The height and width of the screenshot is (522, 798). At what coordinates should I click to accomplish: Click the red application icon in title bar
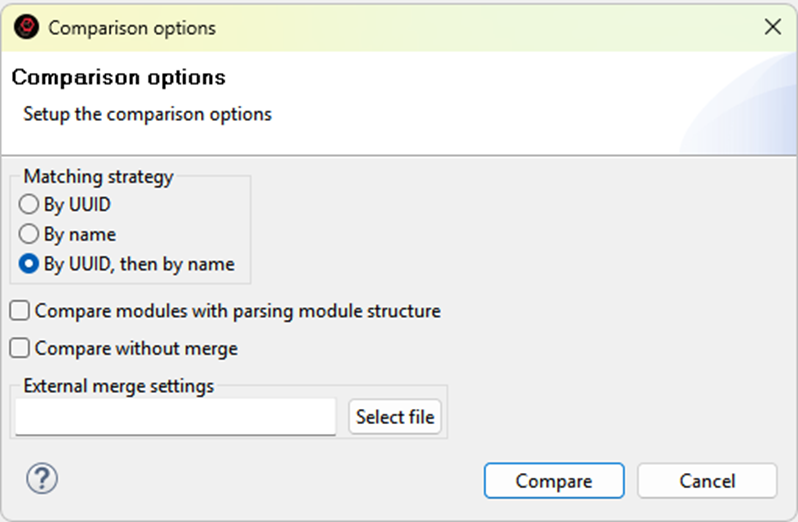[27, 28]
